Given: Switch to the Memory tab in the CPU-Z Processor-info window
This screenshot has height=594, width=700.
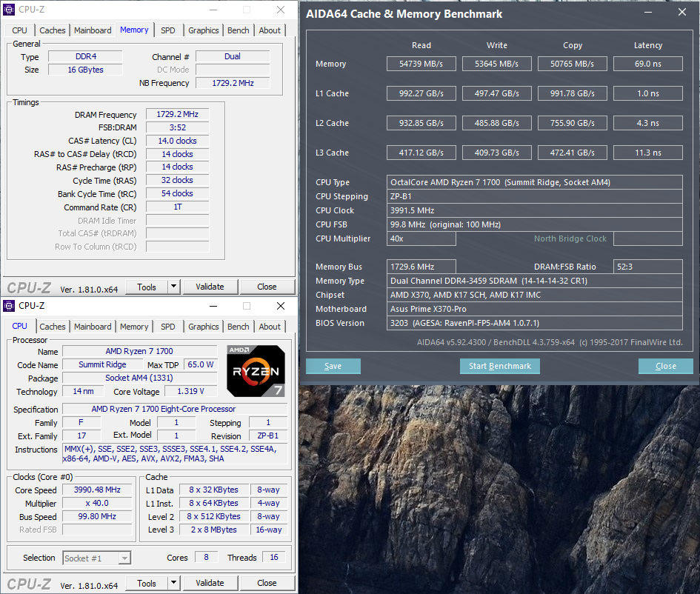Looking at the screenshot, I should click(x=134, y=327).
